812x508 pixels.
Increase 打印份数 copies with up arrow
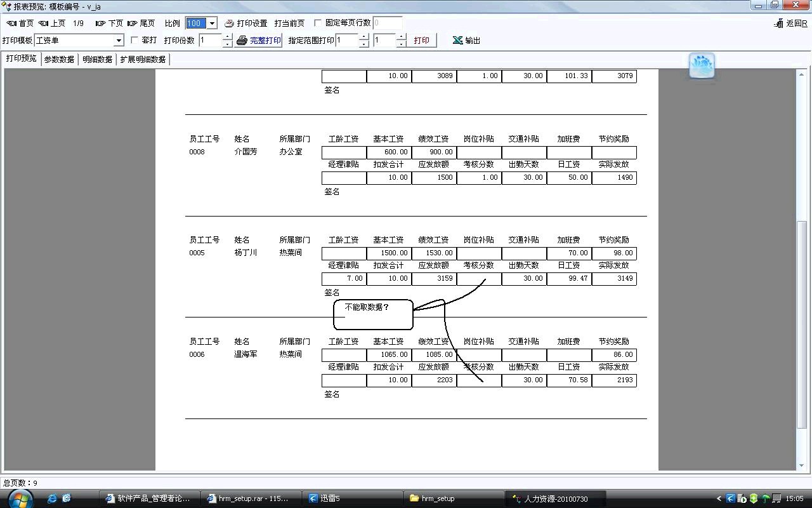coord(228,37)
